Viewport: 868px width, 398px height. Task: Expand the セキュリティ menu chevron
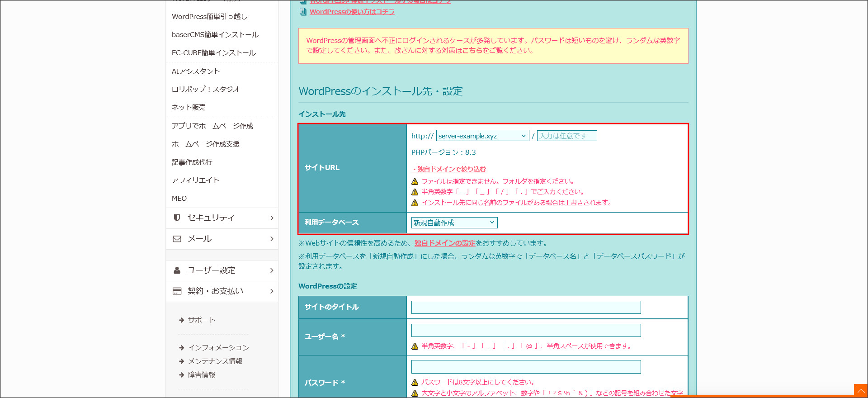pos(272,218)
